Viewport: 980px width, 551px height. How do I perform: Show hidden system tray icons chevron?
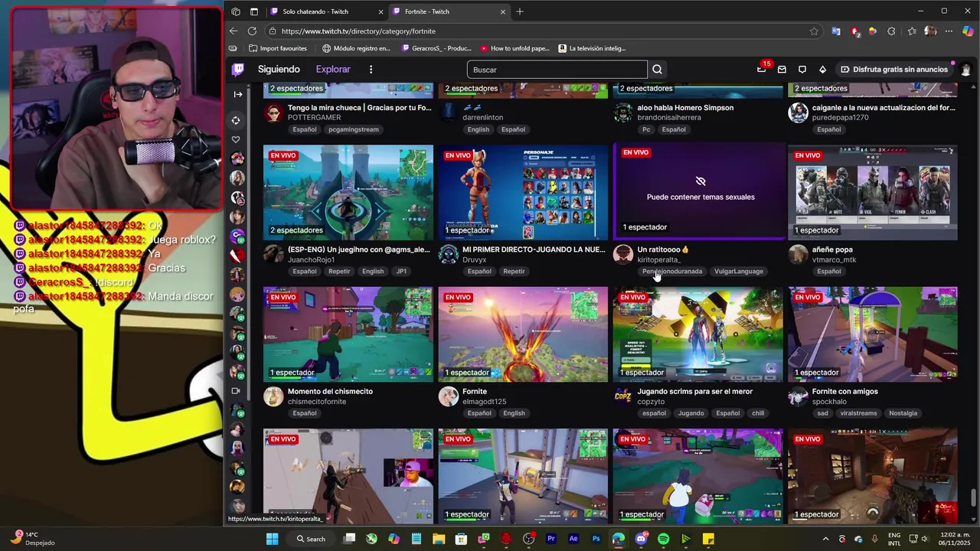[x=825, y=539]
